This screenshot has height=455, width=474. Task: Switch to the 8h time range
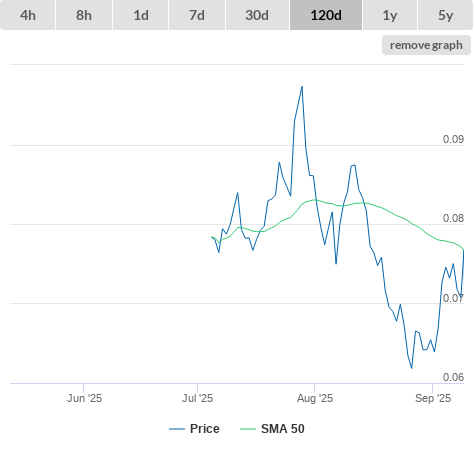84,15
